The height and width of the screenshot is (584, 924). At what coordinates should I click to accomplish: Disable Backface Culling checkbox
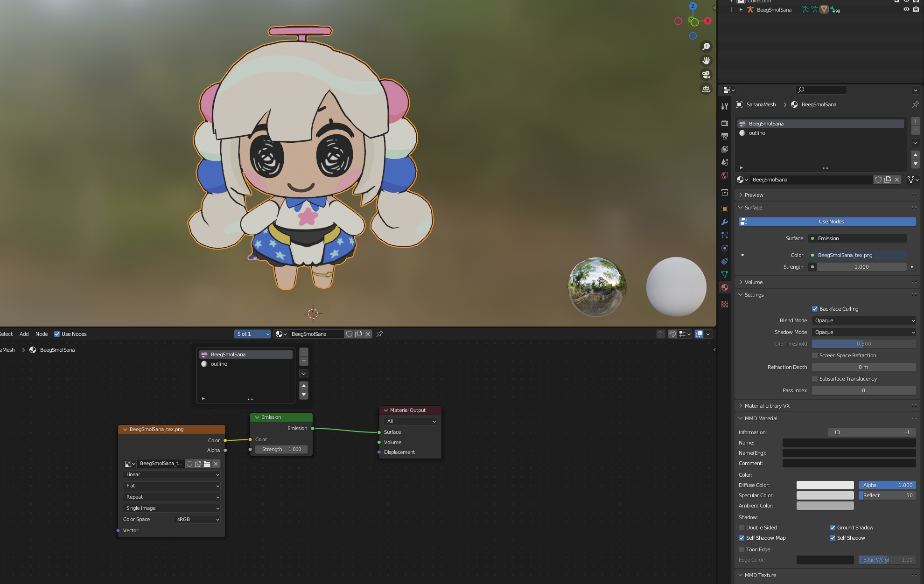tap(815, 309)
